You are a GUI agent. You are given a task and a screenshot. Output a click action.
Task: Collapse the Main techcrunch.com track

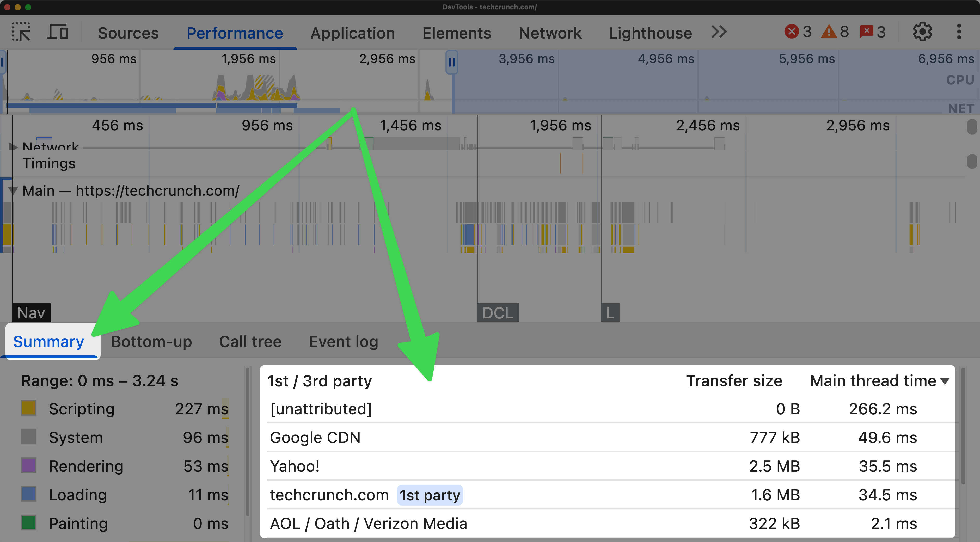tap(13, 190)
